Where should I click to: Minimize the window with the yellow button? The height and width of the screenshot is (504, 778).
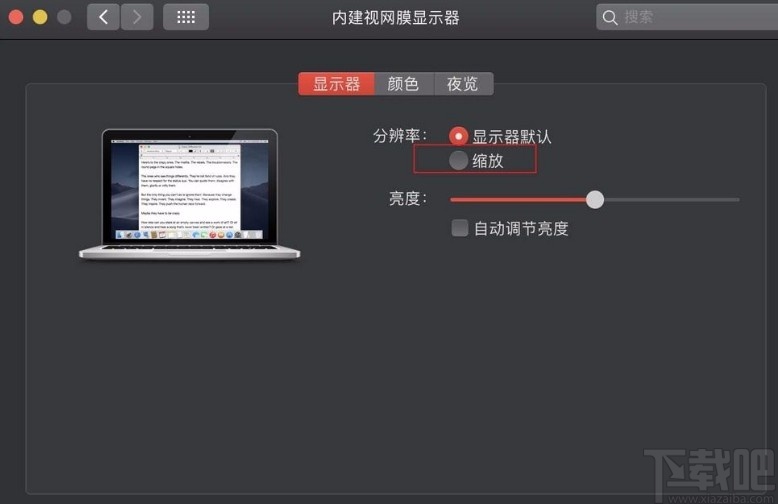tap(40, 17)
